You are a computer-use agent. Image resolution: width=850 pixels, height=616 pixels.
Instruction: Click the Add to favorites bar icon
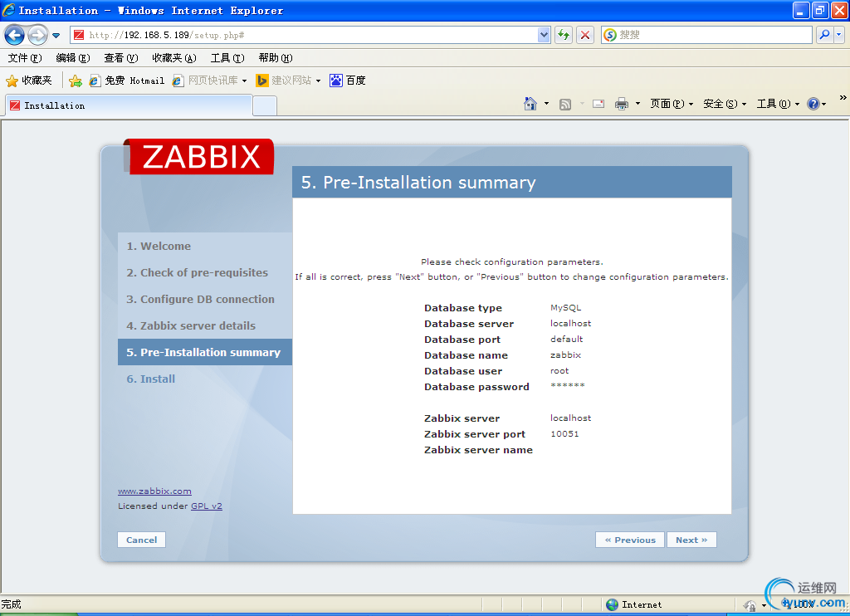tap(76, 81)
